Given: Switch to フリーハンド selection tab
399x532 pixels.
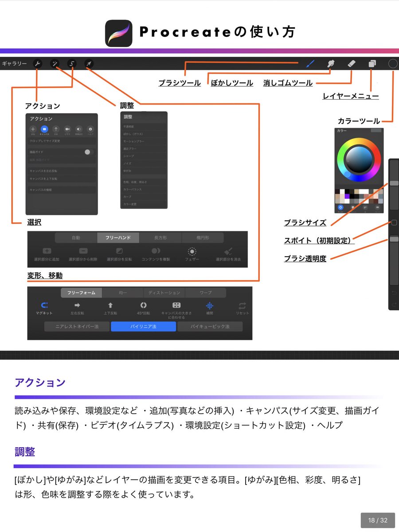Looking at the screenshot, I should (118, 238).
